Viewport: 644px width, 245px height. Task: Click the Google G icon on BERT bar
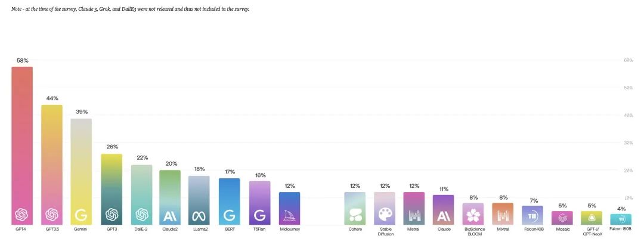pyautogui.click(x=229, y=215)
